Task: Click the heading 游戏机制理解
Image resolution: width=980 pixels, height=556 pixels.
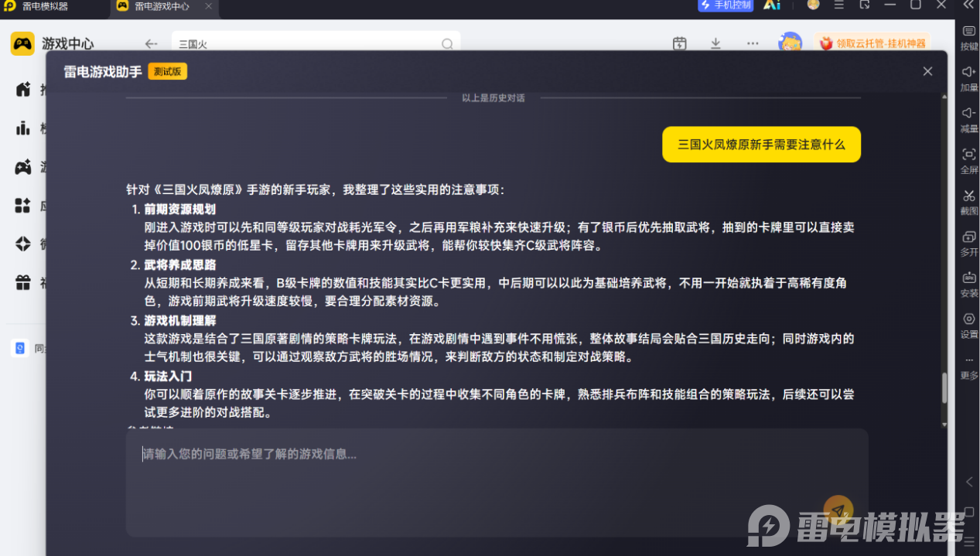Action: click(x=179, y=320)
